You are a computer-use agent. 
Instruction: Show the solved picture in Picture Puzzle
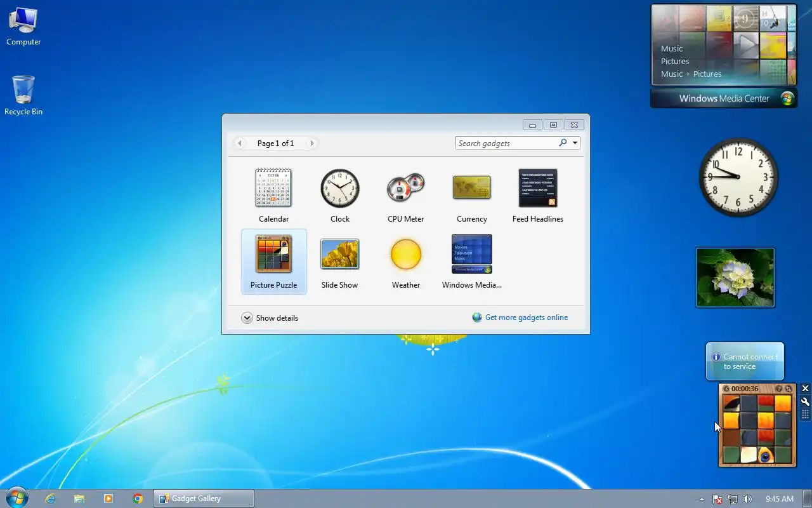pos(778,389)
